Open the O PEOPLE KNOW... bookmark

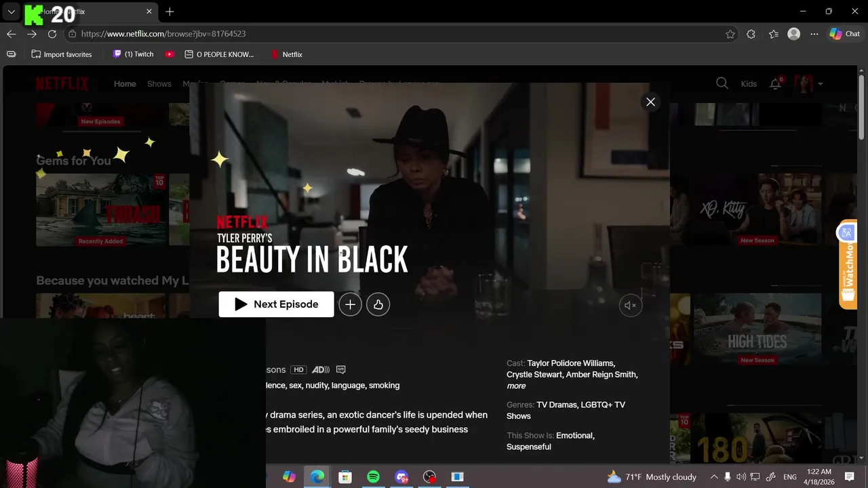[219, 54]
